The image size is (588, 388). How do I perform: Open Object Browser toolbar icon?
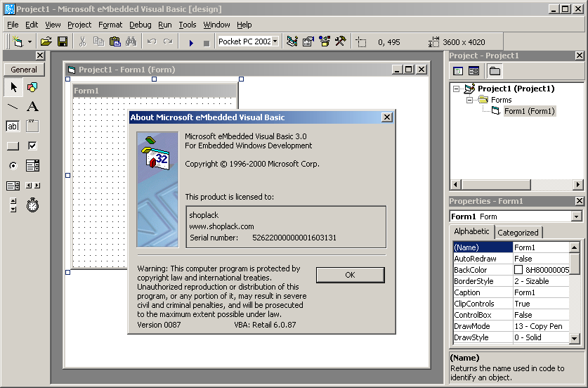325,41
